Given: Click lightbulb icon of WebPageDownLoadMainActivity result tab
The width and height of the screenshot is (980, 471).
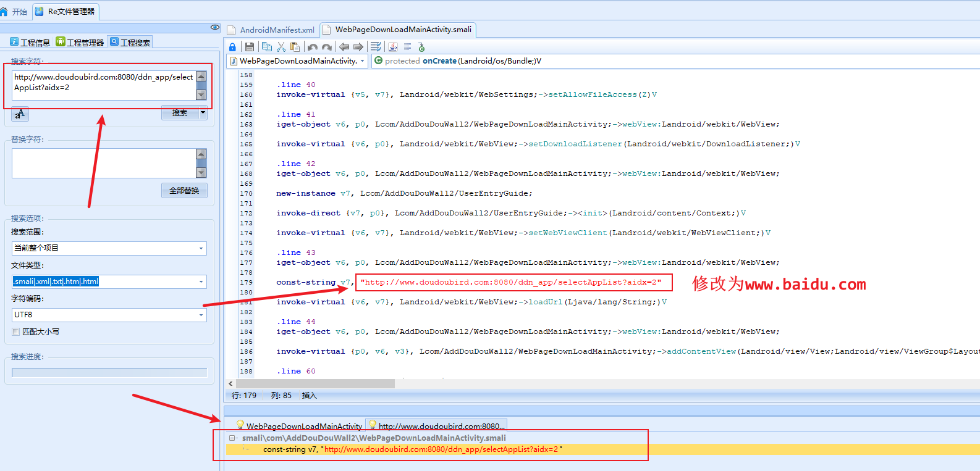Looking at the screenshot, I should pos(240,425).
